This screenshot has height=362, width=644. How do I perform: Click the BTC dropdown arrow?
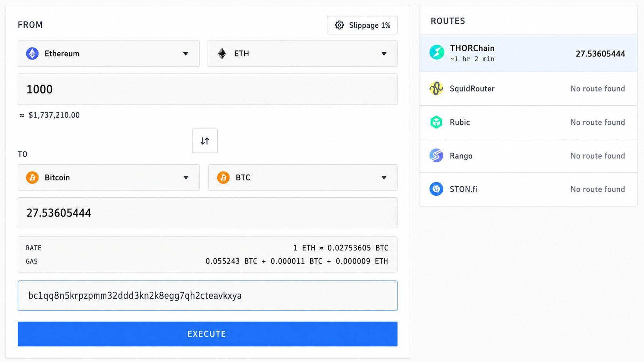pyautogui.click(x=384, y=178)
